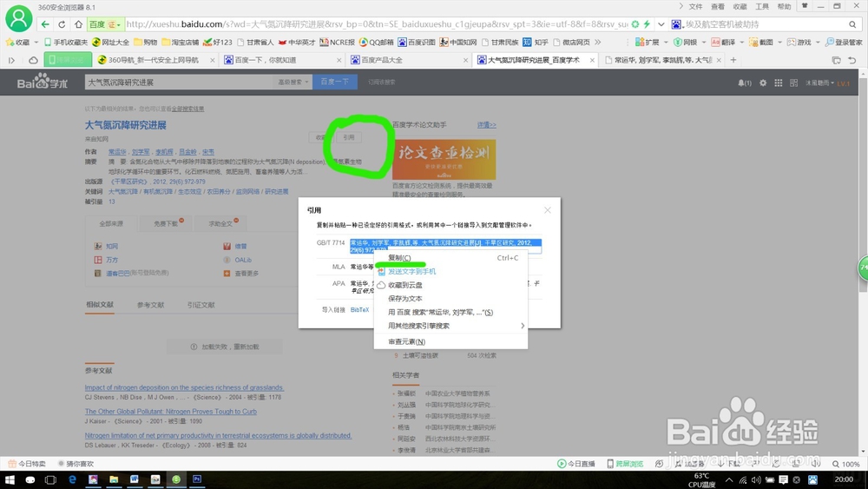The height and width of the screenshot is (489, 868).
Task: Choose 审查元素(N) in the context menu
Action: pyautogui.click(x=450, y=341)
